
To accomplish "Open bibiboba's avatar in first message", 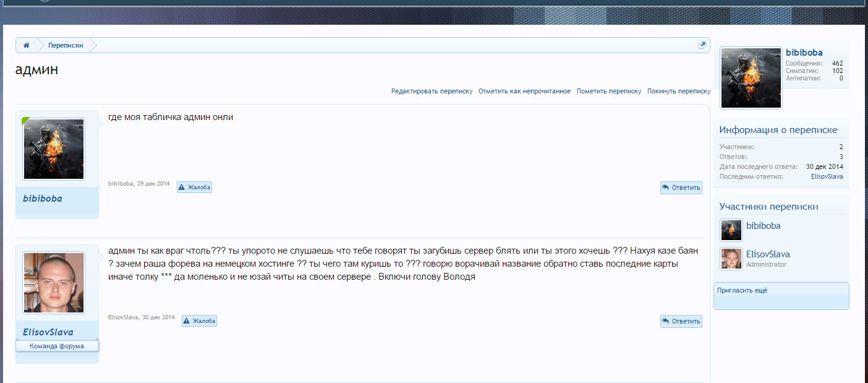I will tap(54, 149).
